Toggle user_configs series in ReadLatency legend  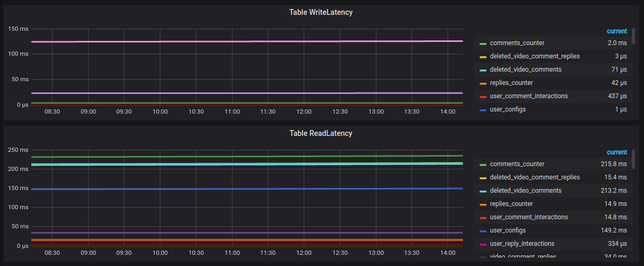(x=508, y=230)
